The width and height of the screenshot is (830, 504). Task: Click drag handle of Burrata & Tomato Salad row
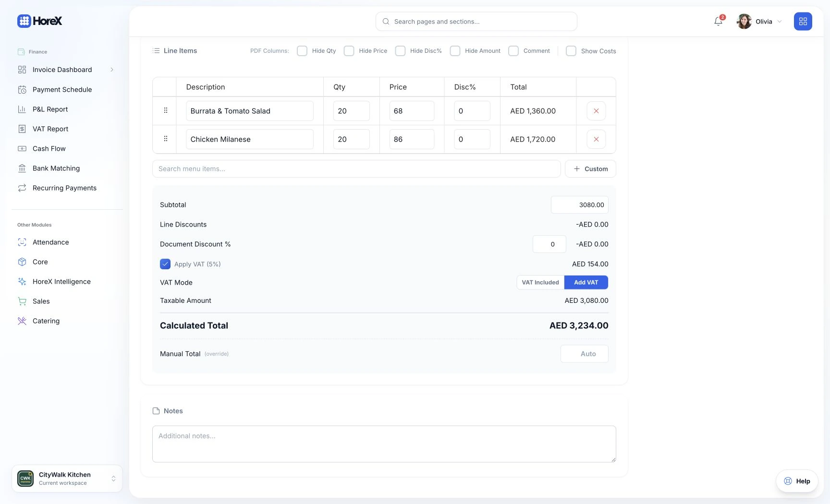pyautogui.click(x=166, y=110)
